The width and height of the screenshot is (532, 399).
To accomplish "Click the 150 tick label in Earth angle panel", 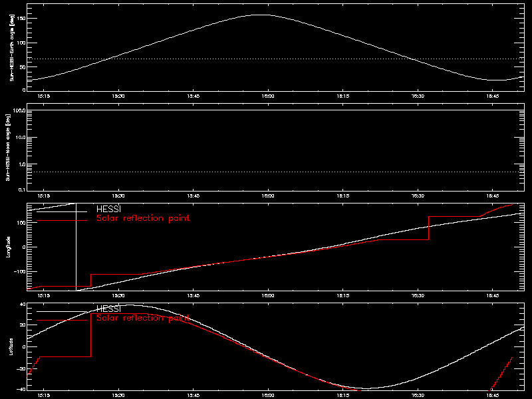I will click(21, 19).
